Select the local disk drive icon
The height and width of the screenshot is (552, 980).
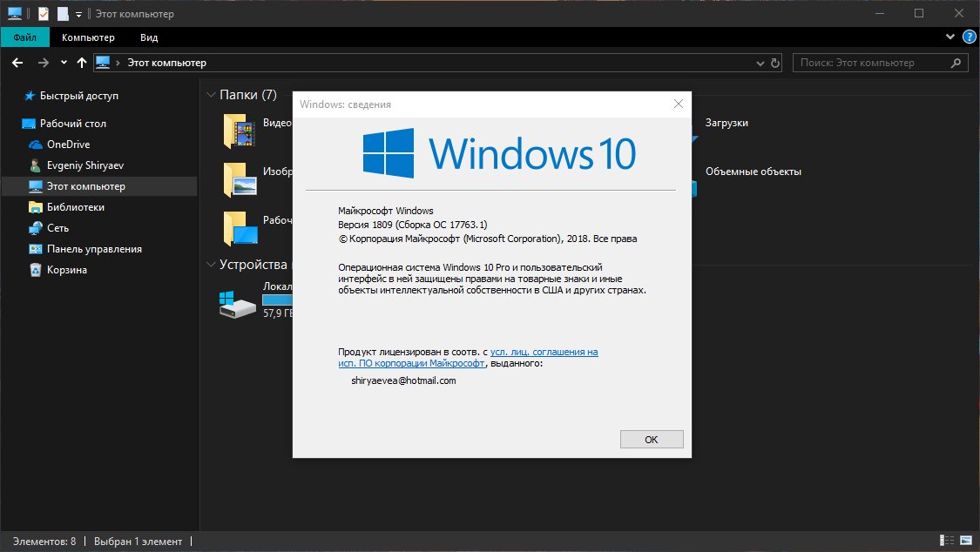tap(238, 304)
